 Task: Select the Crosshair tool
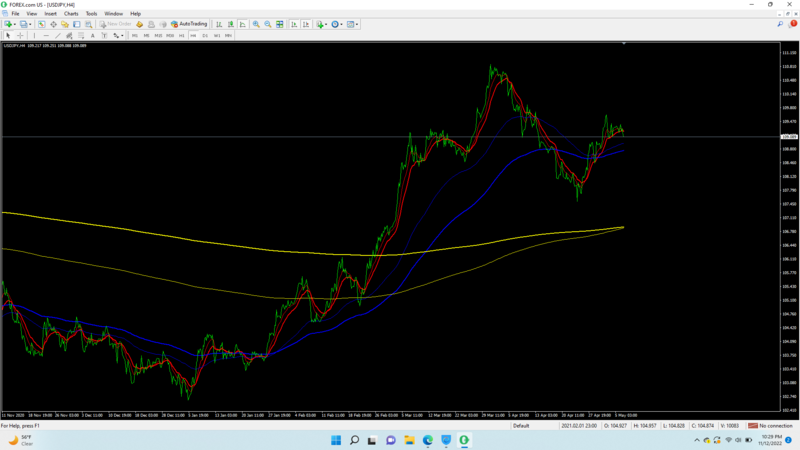coord(20,35)
